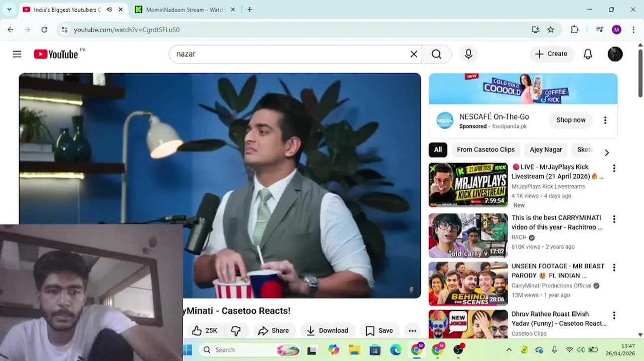Open File Explorer from taskbar
This screenshot has height=361, width=644.
pos(354,349)
